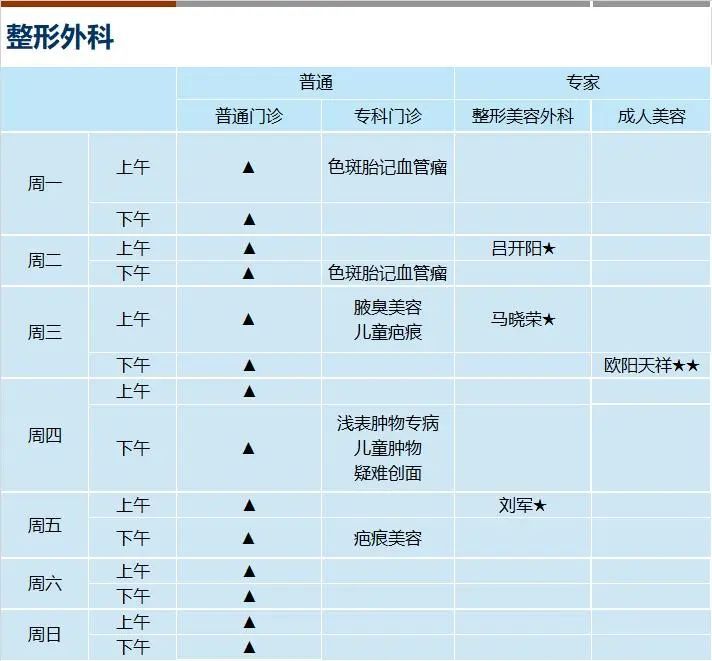
Task: Select the 周六 day cell
Action: pos(44,583)
